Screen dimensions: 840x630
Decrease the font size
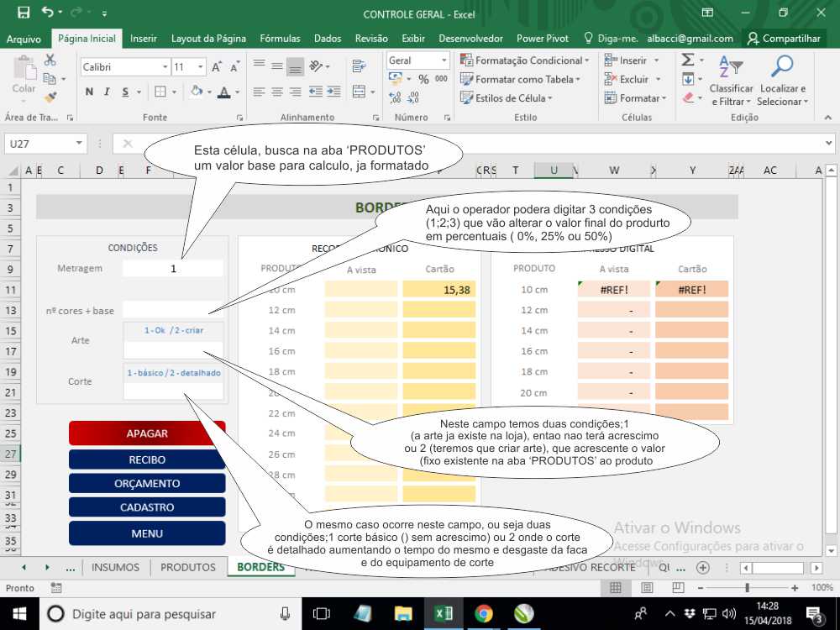pos(234,67)
